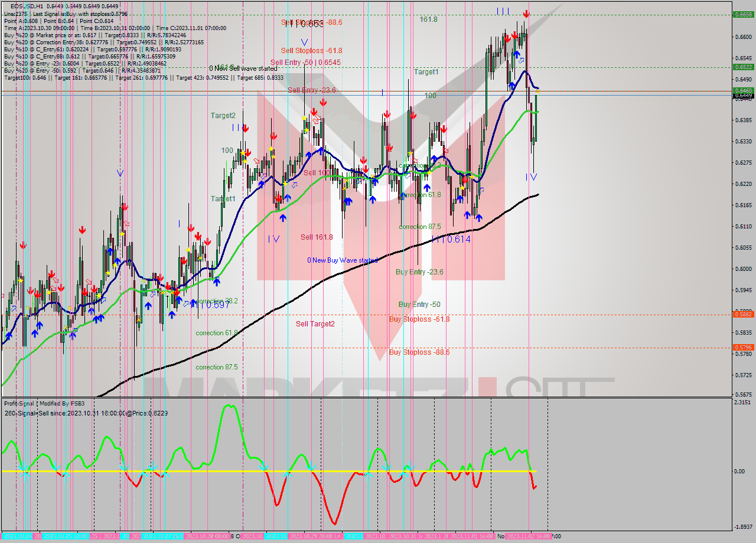
Task: Click the green 0.6658 price tag
Action: pyautogui.click(x=742, y=15)
